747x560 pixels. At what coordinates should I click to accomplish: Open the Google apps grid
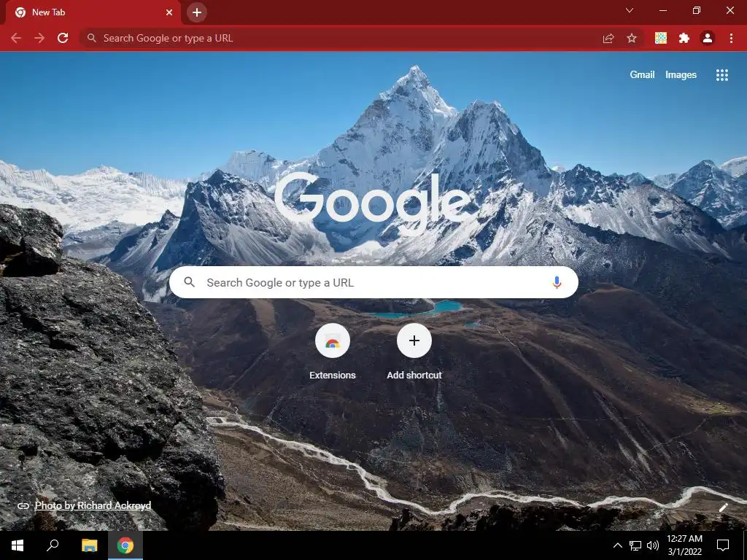click(721, 75)
